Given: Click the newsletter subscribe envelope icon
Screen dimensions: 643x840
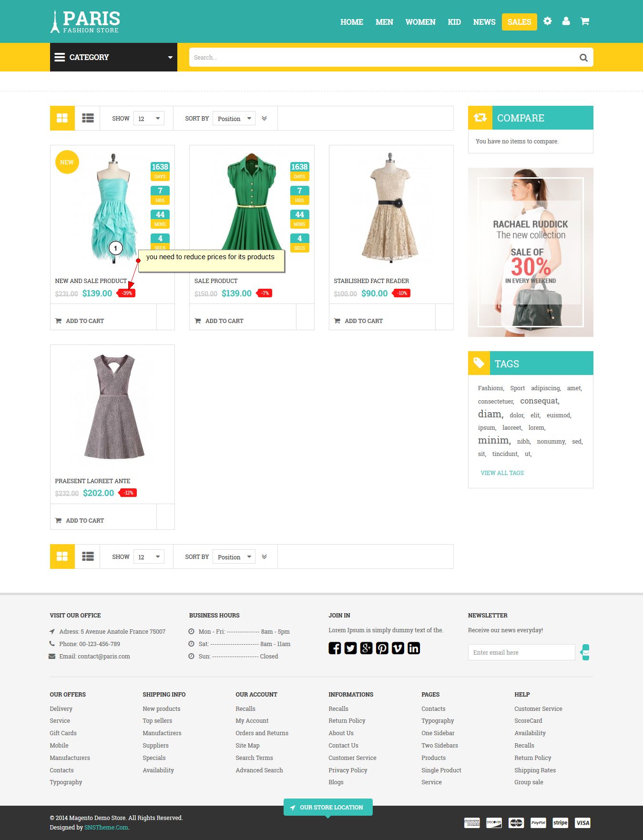Looking at the screenshot, I should coord(585,652).
